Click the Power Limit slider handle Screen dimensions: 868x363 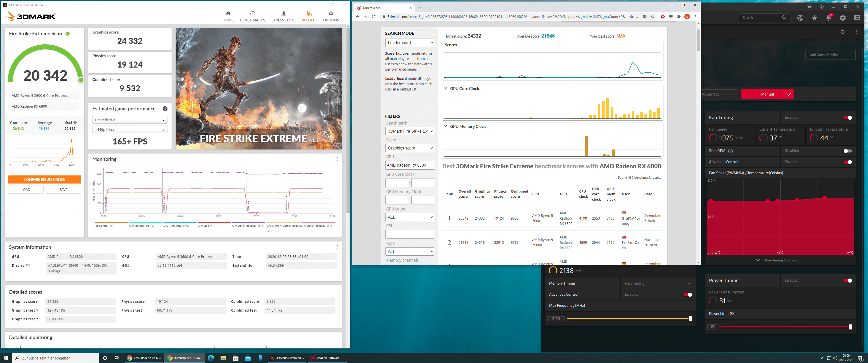click(850, 327)
